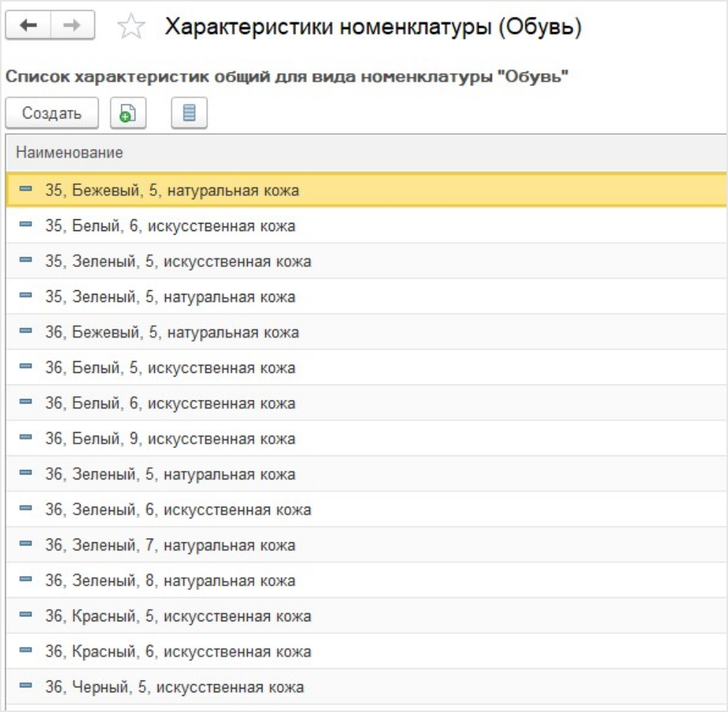Select row 36, Белый, 5, искусственная кожа

(170, 368)
